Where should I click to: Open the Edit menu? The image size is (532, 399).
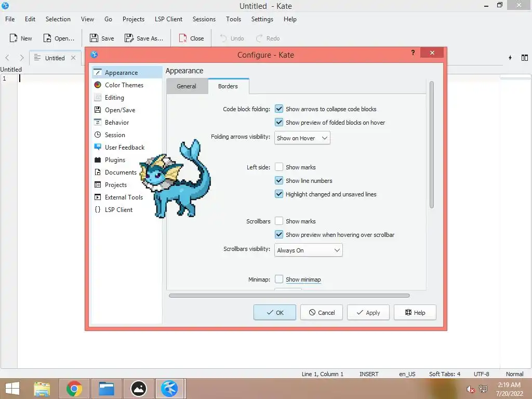(30, 19)
